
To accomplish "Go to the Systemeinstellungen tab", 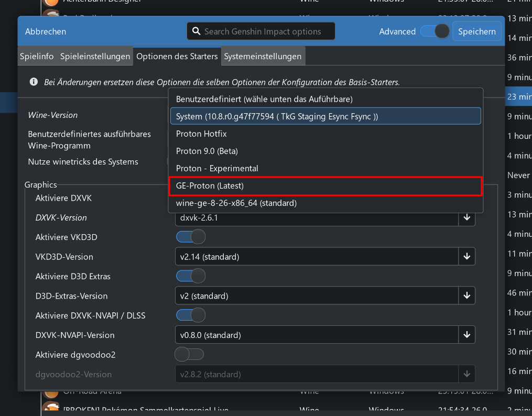I will tap(263, 56).
